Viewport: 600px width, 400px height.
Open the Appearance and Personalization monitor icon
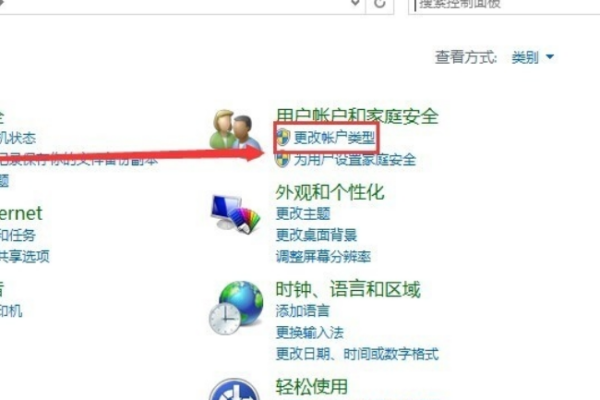click(x=235, y=214)
